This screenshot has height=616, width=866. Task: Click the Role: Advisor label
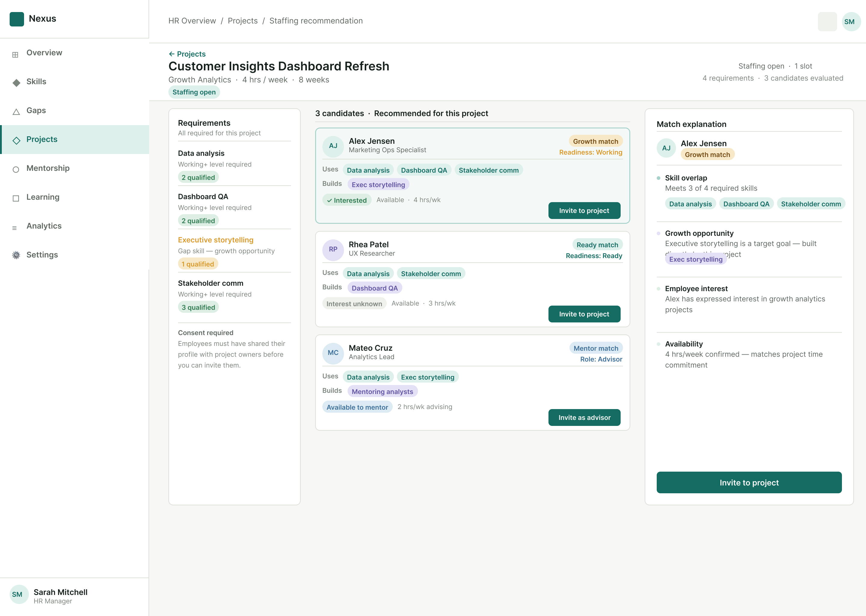[x=601, y=360]
